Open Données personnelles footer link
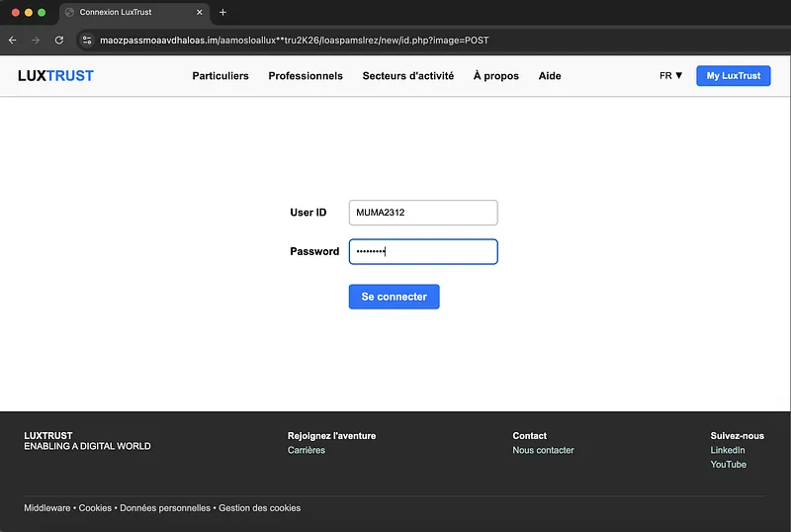791x532 pixels. point(165,507)
